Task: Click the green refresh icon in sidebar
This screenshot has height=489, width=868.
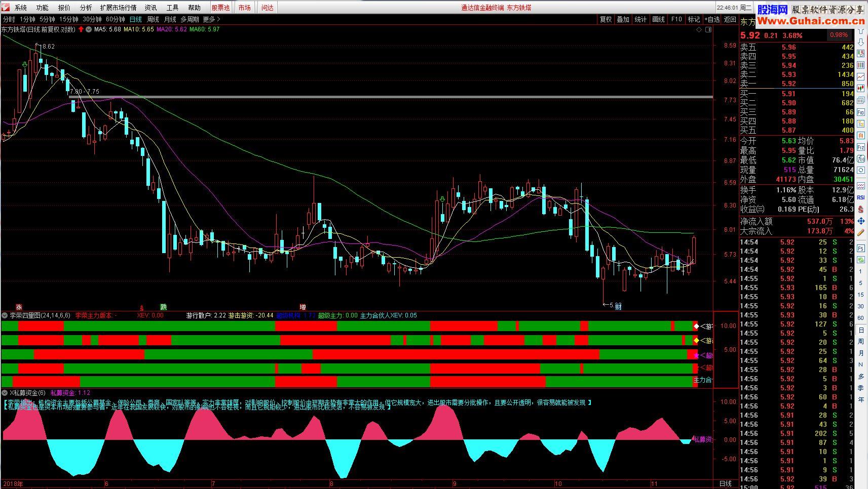Action: point(860,260)
